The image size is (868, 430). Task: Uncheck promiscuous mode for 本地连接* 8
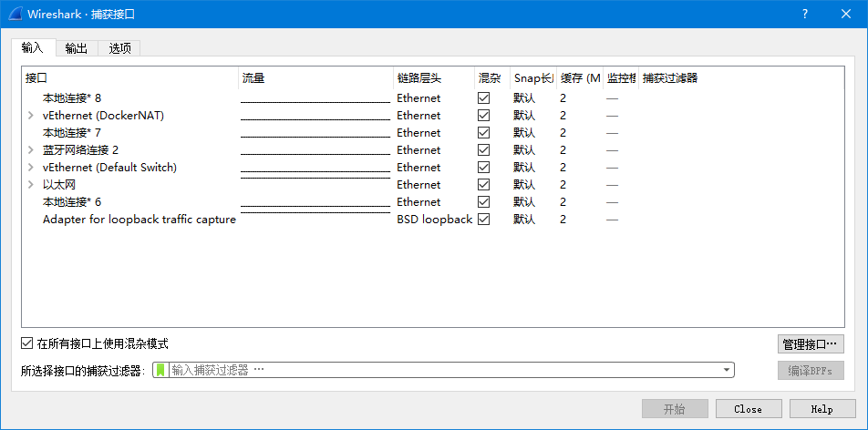(484, 98)
